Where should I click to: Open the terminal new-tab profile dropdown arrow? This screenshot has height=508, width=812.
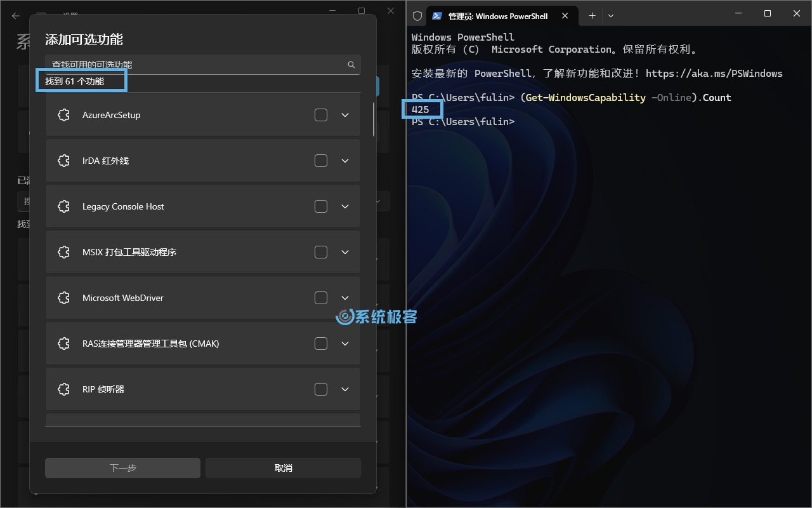[611, 16]
